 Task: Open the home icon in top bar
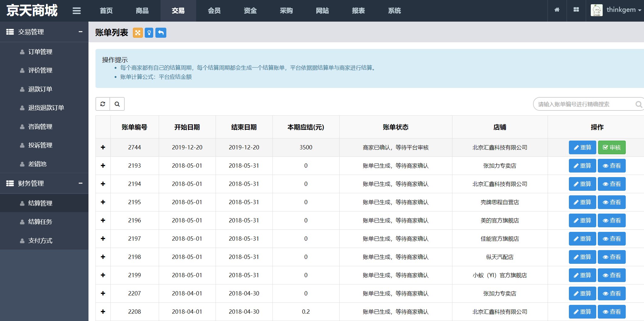[x=557, y=10]
